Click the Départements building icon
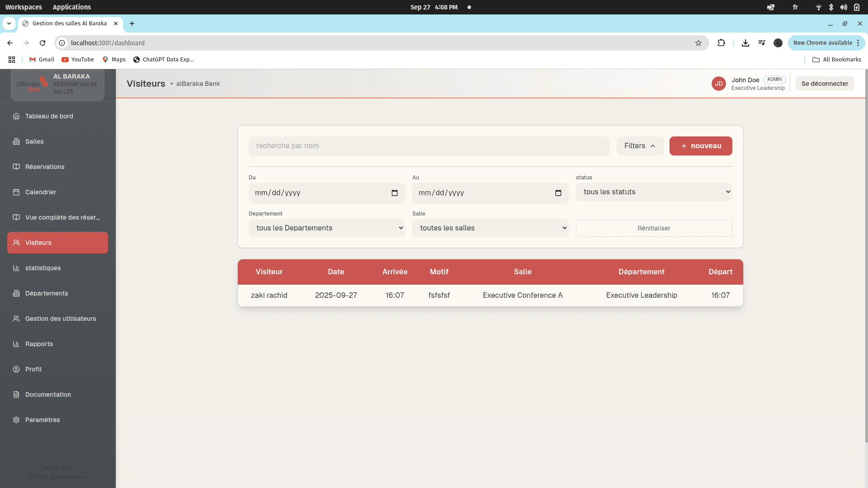Screen dimensions: 868x488 coord(16,293)
